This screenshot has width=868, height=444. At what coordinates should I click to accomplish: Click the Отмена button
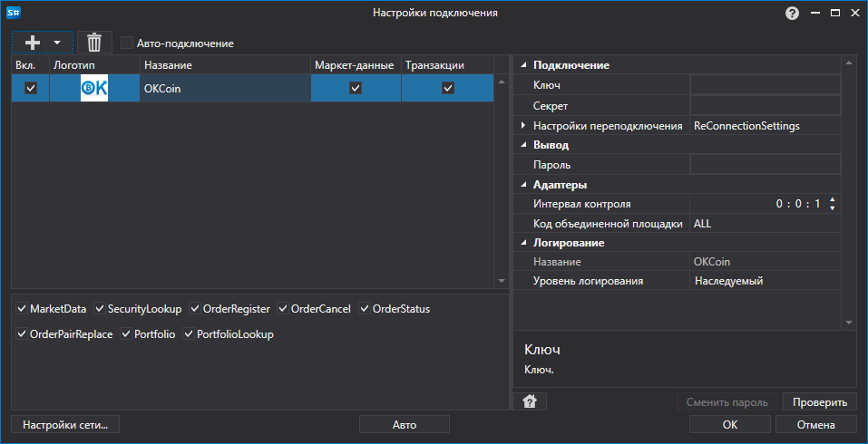[x=816, y=425]
